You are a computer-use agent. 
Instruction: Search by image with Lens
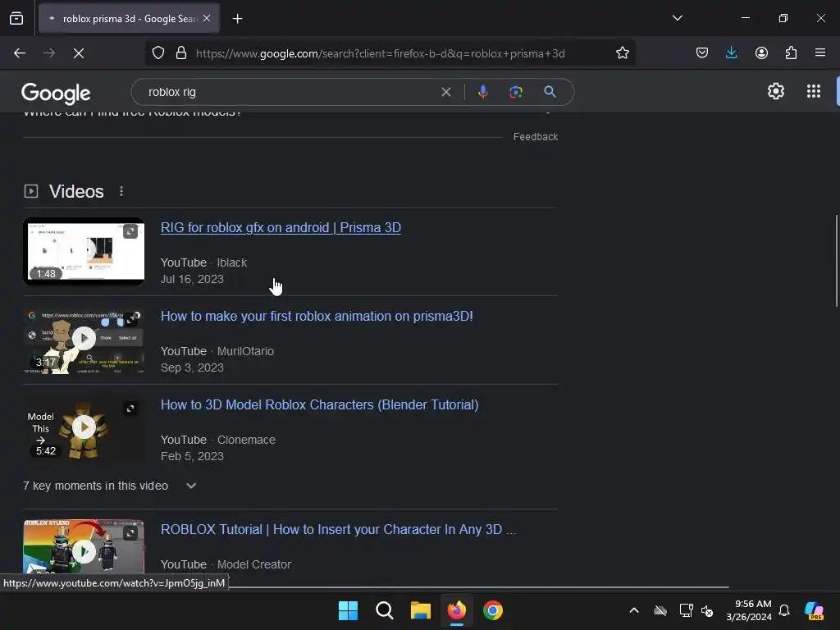[515, 92]
